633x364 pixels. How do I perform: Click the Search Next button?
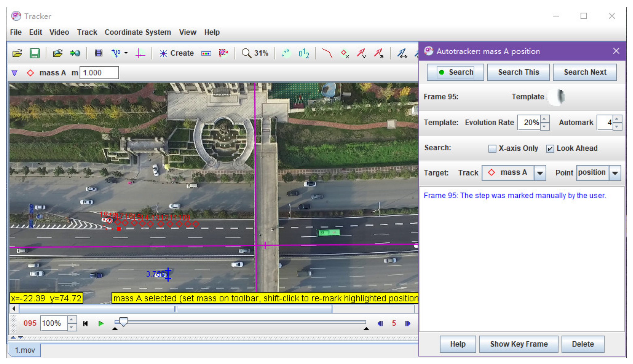(x=585, y=72)
